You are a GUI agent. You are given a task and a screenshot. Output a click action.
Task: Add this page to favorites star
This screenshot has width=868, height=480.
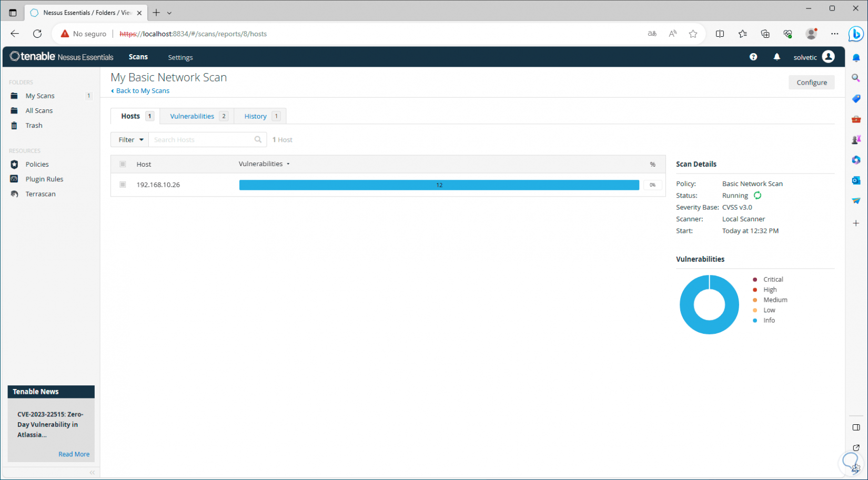[x=693, y=34]
